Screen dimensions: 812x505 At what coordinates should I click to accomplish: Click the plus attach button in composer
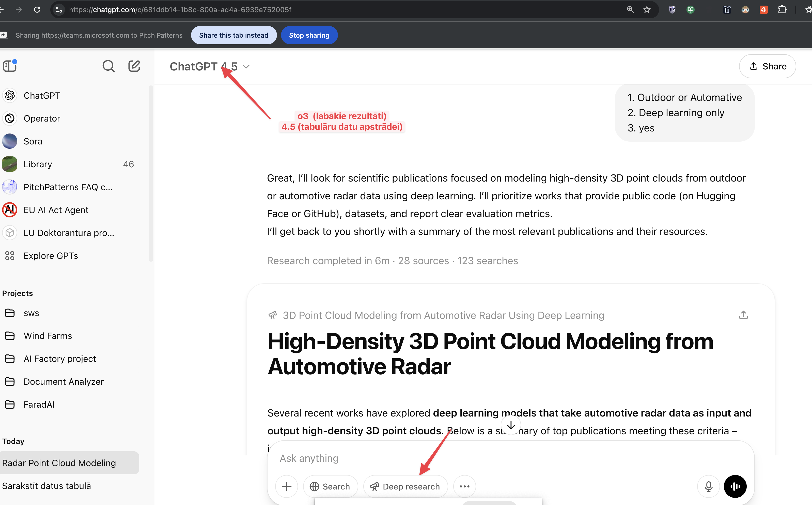pos(287,486)
